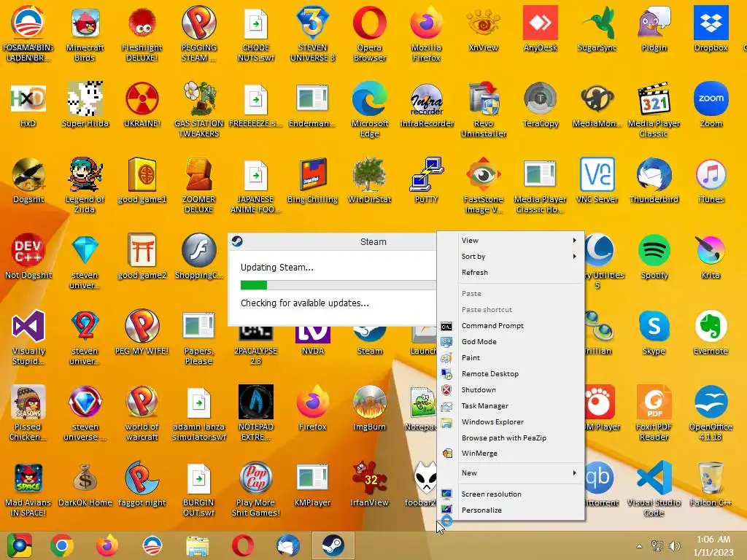Open IrfanView desktop icon
Screen dimensions: 747x560
tap(370, 484)
